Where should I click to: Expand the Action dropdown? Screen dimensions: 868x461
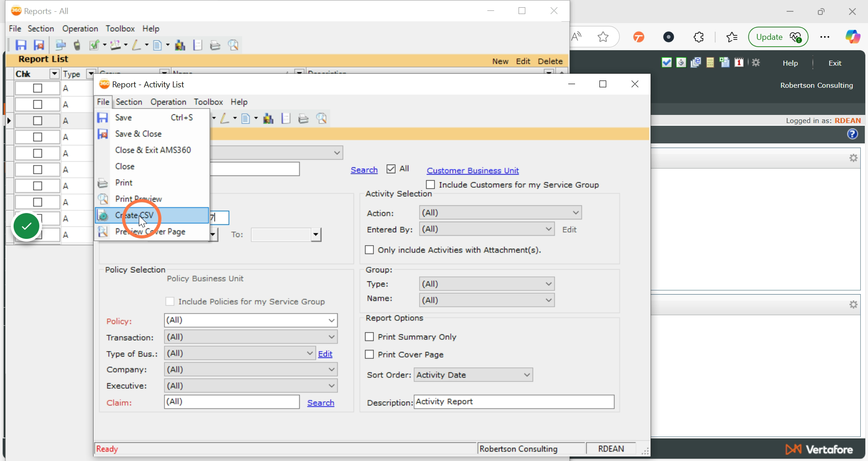[576, 213]
